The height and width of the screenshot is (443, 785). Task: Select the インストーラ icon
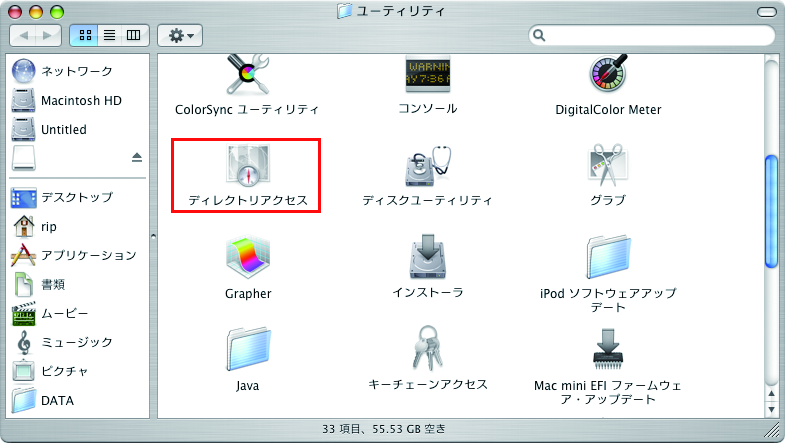(x=428, y=256)
